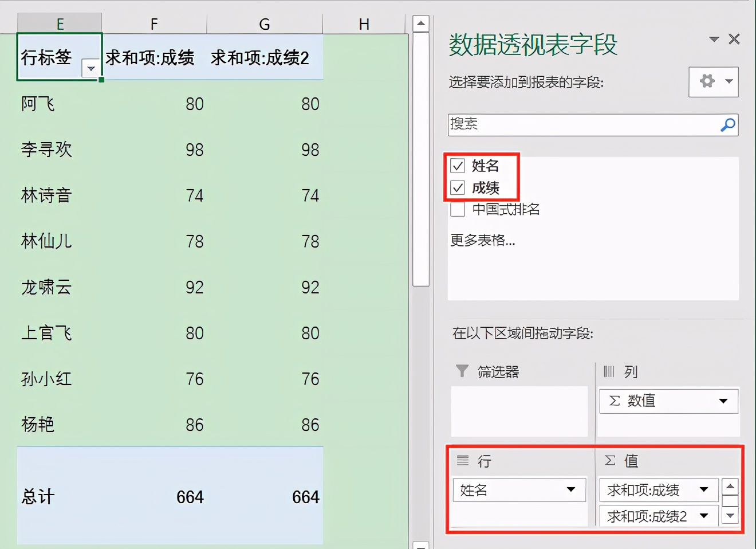The width and height of the screenshot is (756, 549).
Task: Click the total 664 in column G
Action: 306,497
